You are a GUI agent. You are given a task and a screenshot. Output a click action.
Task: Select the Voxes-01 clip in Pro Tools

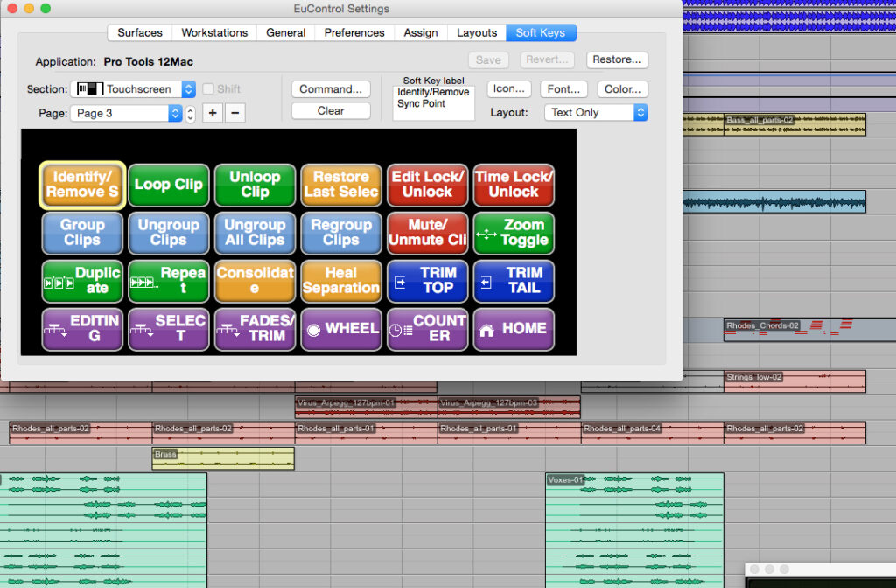pyautogui.click(x=635, y=530)
